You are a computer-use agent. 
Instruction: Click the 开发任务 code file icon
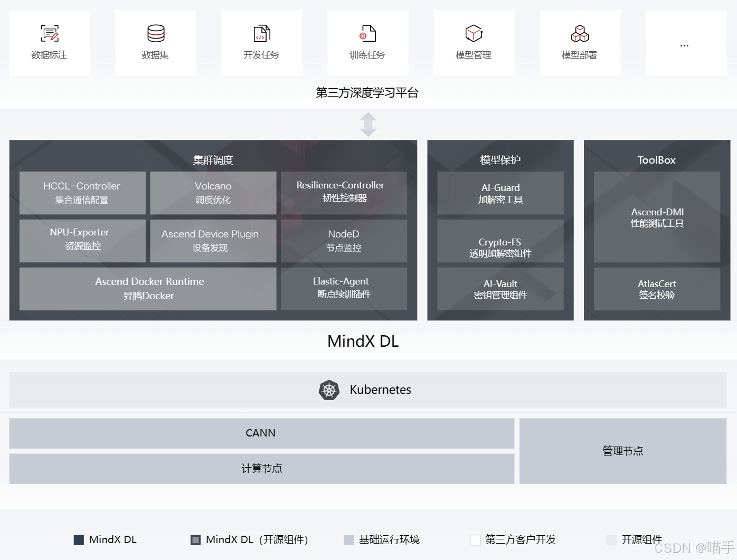tap(262, 33)
